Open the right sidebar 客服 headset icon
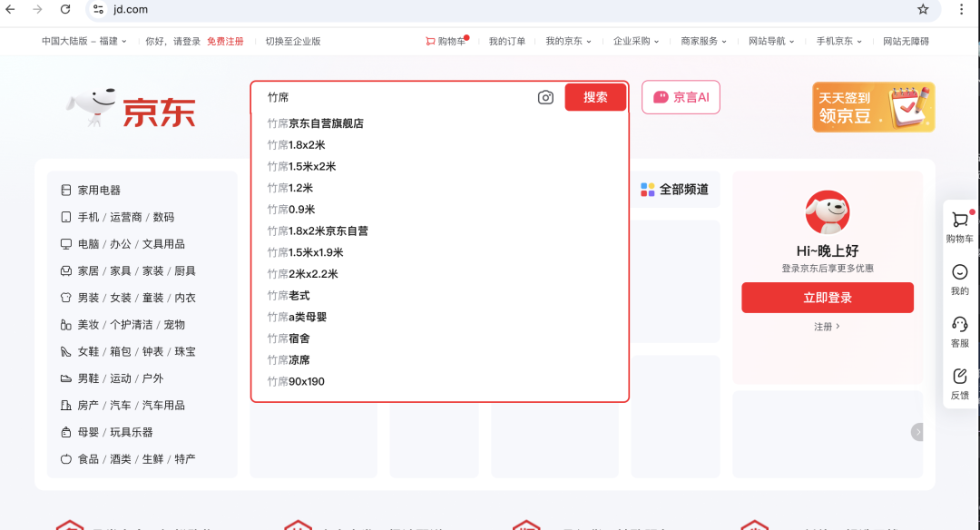The height and width of the screenshot is (530, 980). [959, 324]
